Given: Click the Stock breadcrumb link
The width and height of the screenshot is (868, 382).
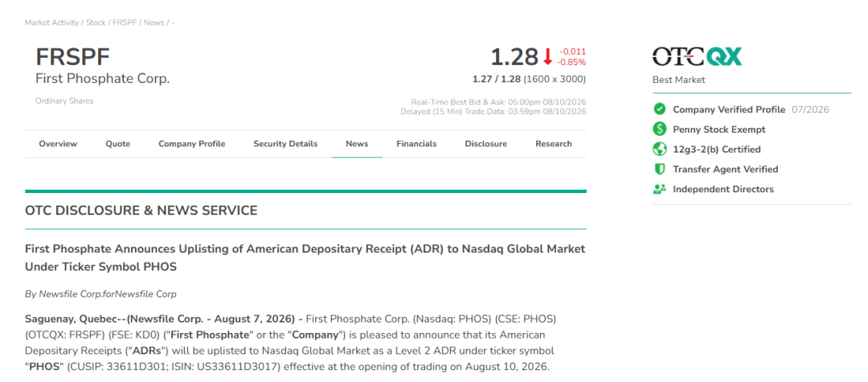Looking at the screenshot, I should tap(96, 23).
